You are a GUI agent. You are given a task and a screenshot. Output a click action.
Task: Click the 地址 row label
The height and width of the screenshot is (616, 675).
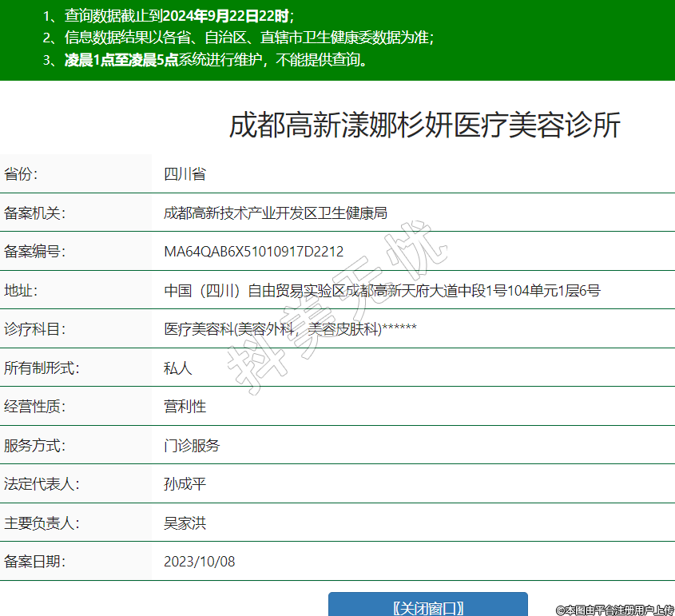point(21,290)
